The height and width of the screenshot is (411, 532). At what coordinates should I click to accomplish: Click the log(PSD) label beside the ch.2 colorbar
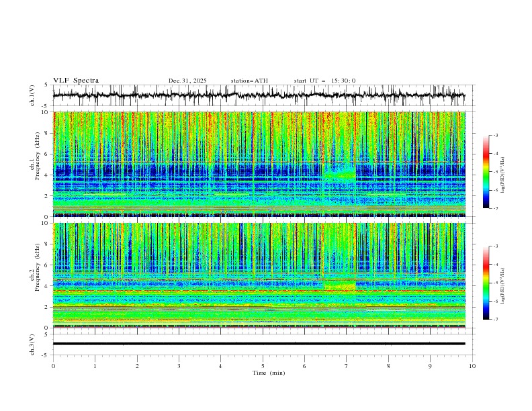pyautogui.click(x=503, y=285)
